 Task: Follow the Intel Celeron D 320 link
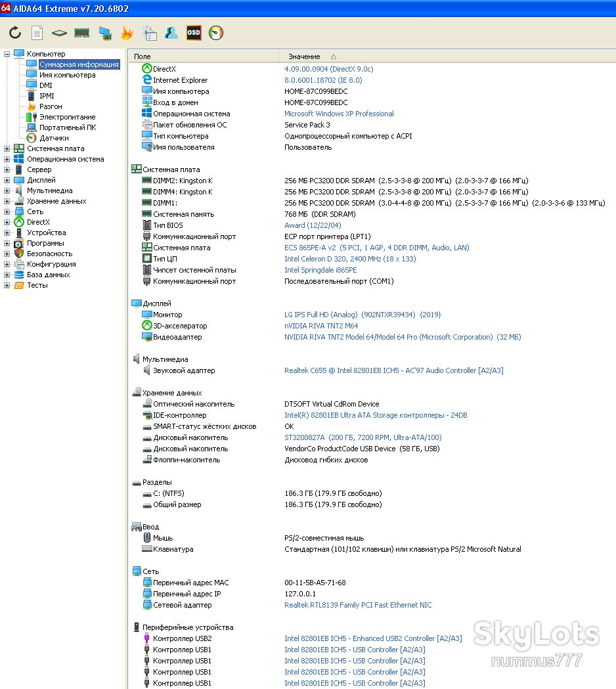[x=350, y=259]
